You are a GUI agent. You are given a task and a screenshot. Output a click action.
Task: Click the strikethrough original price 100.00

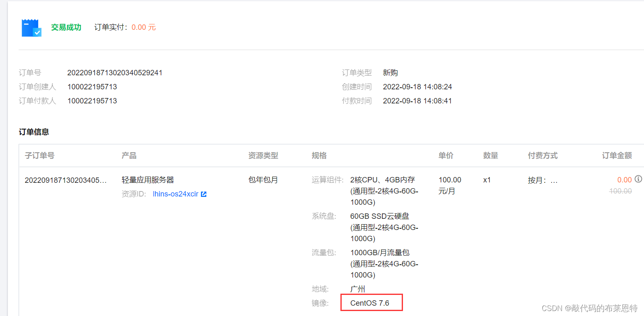click(620, 191)
